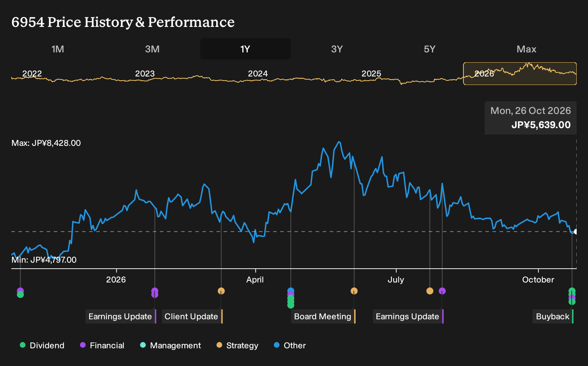Click the Min: JP¥4,797.00 label

44,260
